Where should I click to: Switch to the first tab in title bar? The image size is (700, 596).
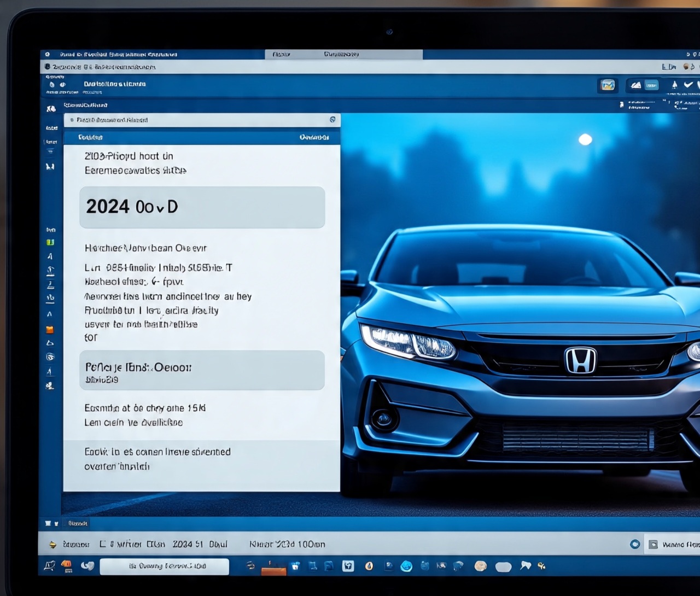pos(282,54)
